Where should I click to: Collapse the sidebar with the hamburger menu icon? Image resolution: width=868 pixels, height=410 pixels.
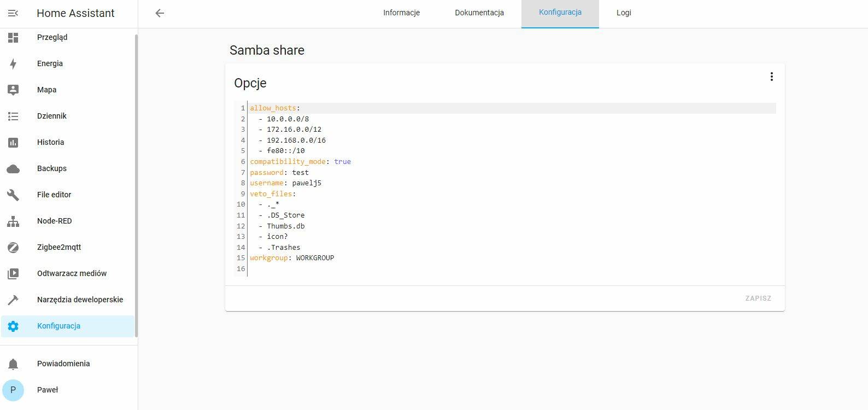[x=13, y=13]
